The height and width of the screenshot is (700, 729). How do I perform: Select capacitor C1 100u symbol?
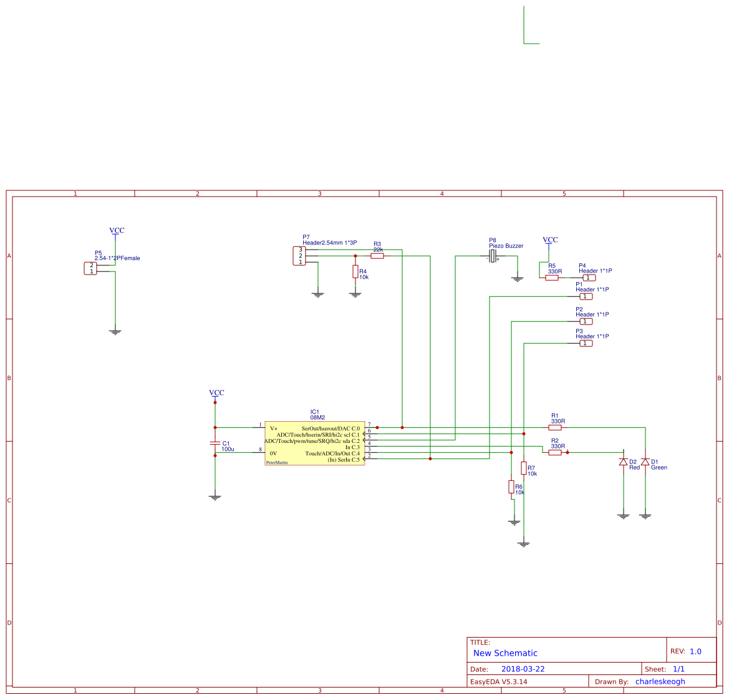tap(215, 443)
